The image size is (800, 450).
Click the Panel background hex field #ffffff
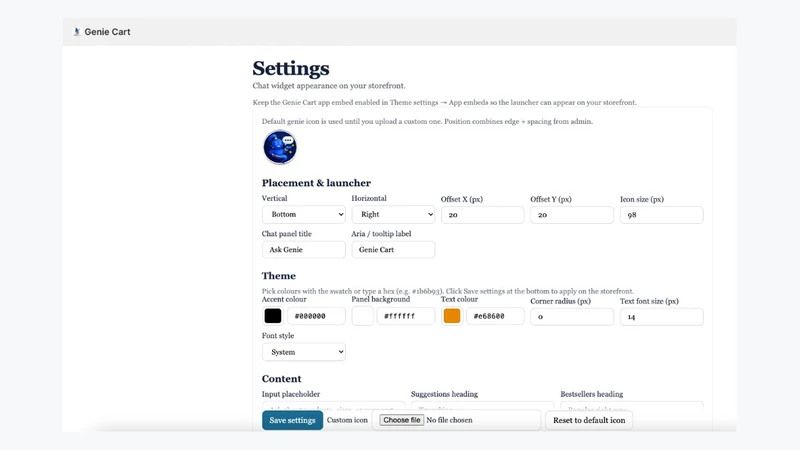406,316
